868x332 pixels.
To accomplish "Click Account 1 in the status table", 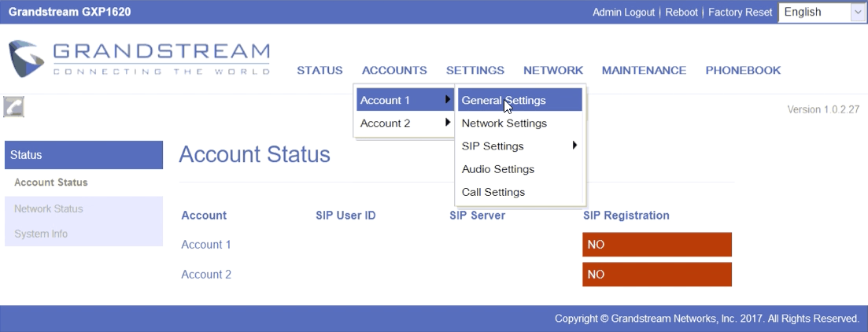I will 206,245.
